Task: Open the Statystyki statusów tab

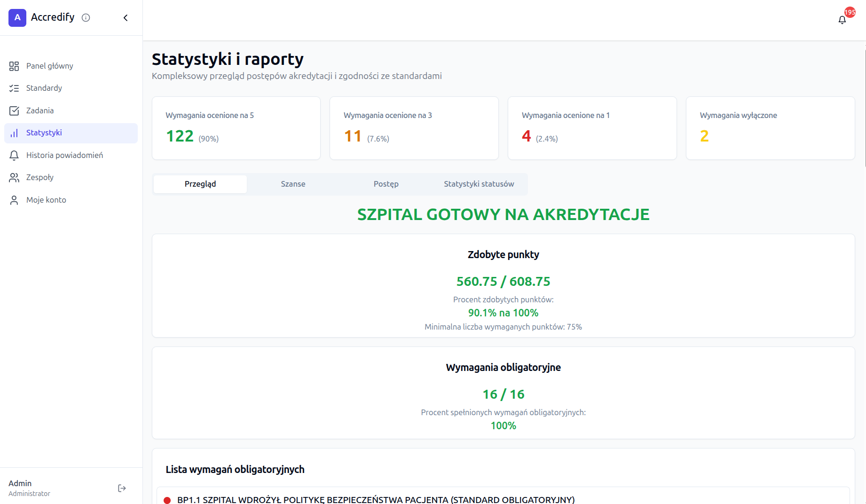Action: (479, 184)
